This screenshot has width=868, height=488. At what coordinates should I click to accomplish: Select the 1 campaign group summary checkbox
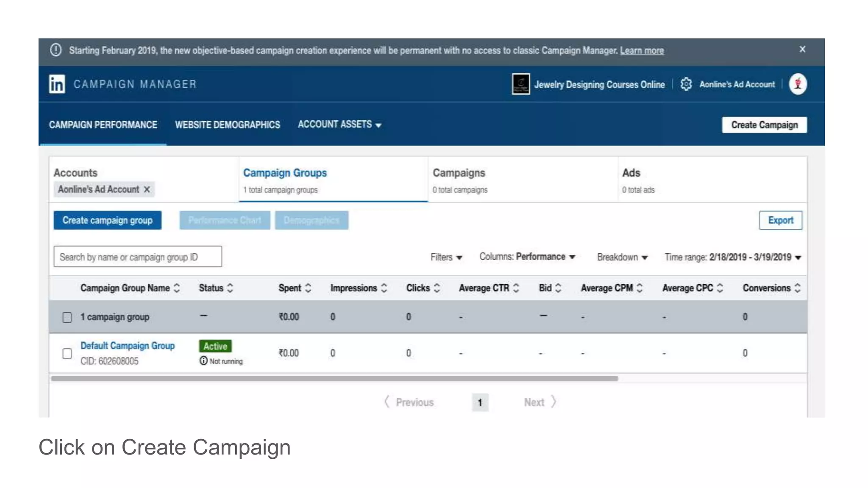click(67, 317)
